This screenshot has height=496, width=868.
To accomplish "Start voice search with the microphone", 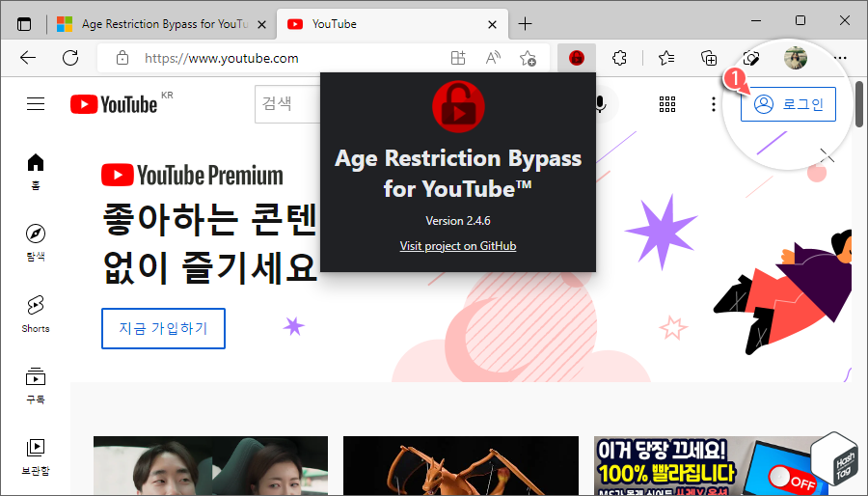I will (600, 103).
